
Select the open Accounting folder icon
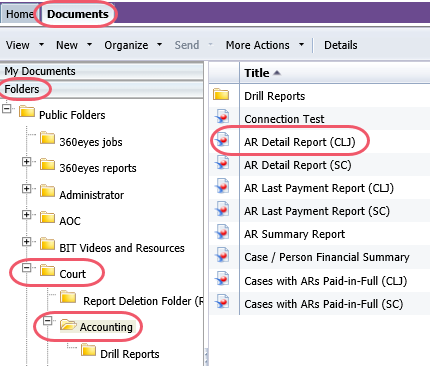pos(68,325)
